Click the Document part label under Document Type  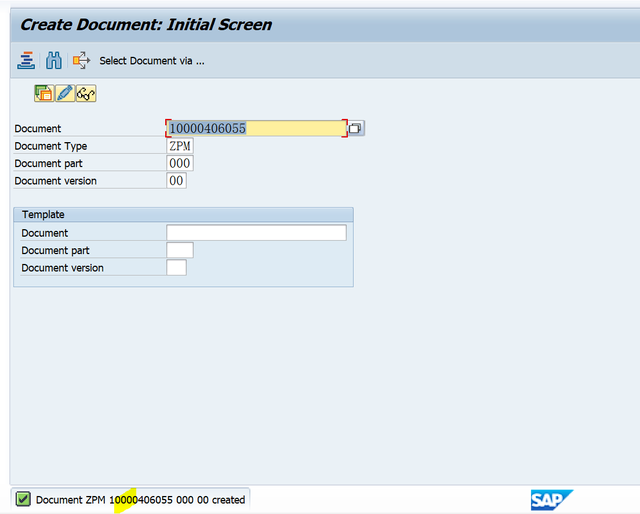point(48,164)
